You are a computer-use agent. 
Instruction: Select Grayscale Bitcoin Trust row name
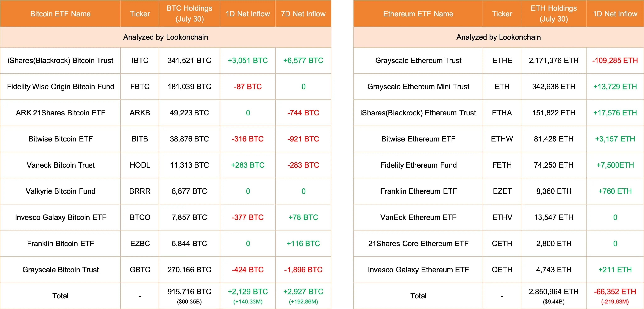(x=60, y=270)
